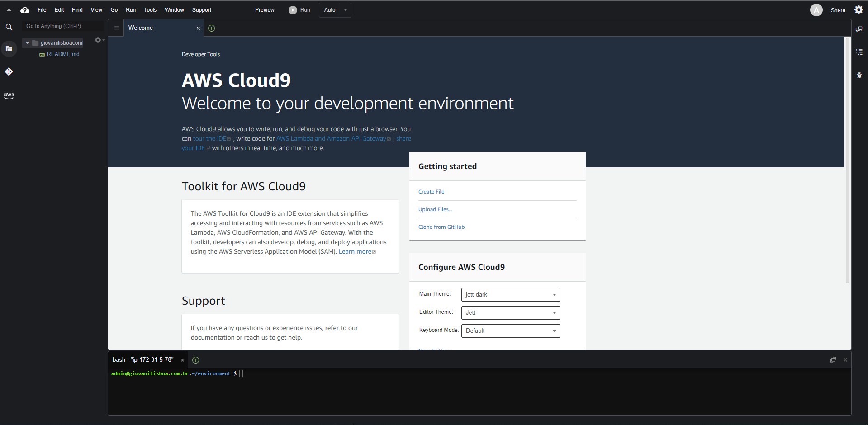
Task: Open Preferences with the gear icon
Action: (859, 10)
